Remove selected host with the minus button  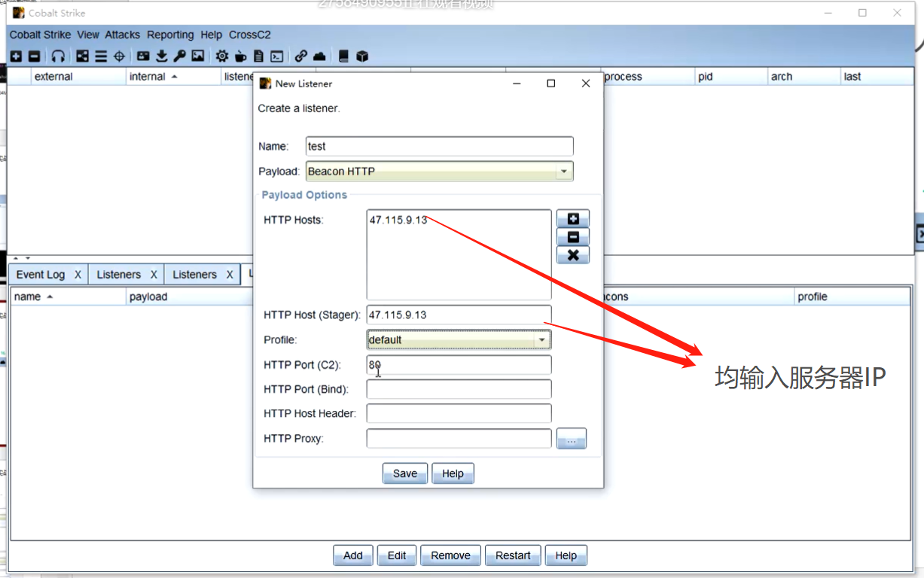pos(573,237)
